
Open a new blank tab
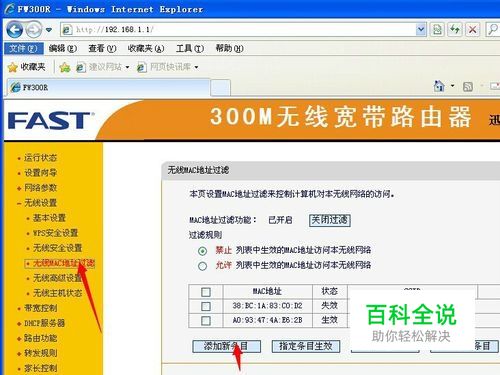221,88
